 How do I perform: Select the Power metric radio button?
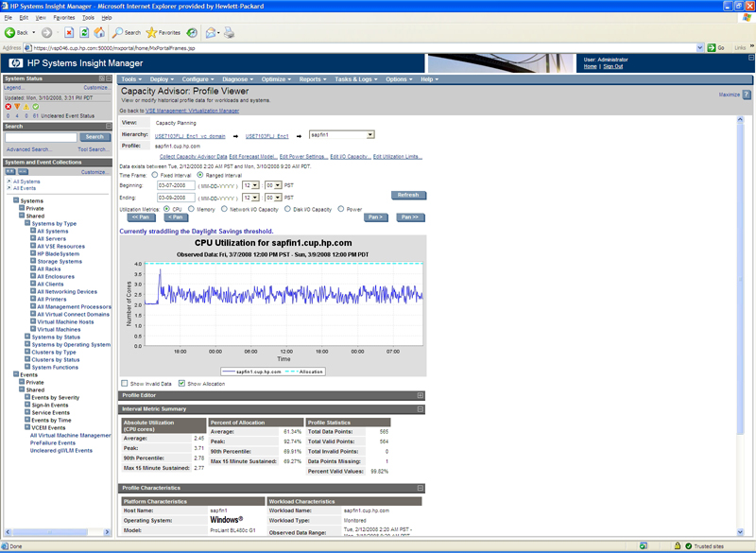(341, 209)
